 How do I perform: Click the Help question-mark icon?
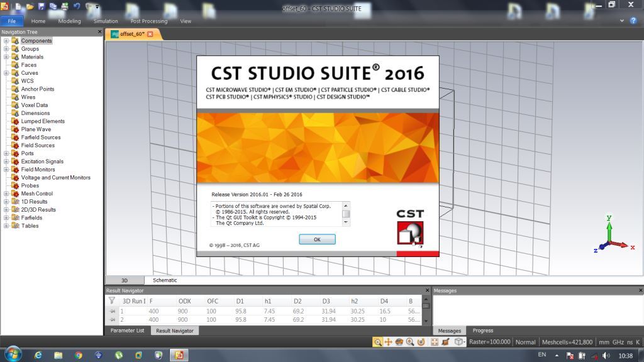(x=633, y=21)
